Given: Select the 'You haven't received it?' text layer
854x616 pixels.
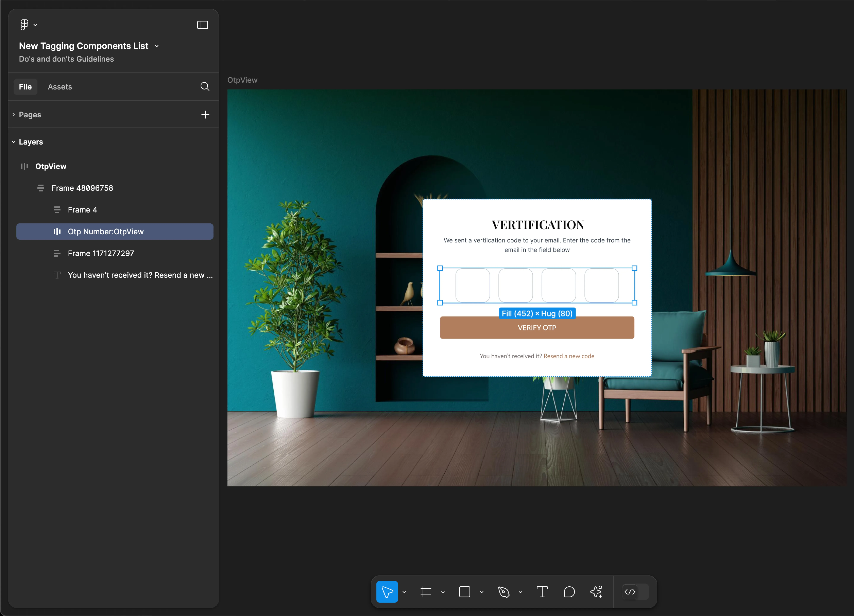Looking at the screenshot, I should pos(115,275).
